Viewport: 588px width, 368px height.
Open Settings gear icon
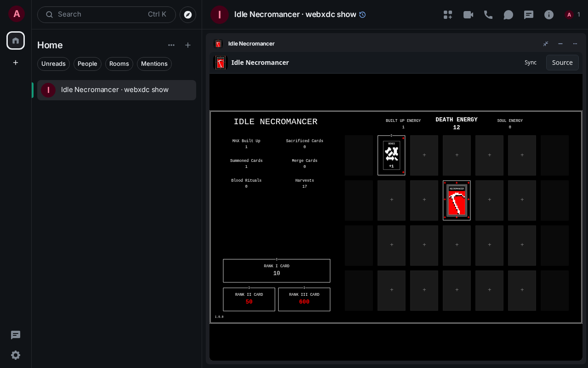(x=16, y=355)
